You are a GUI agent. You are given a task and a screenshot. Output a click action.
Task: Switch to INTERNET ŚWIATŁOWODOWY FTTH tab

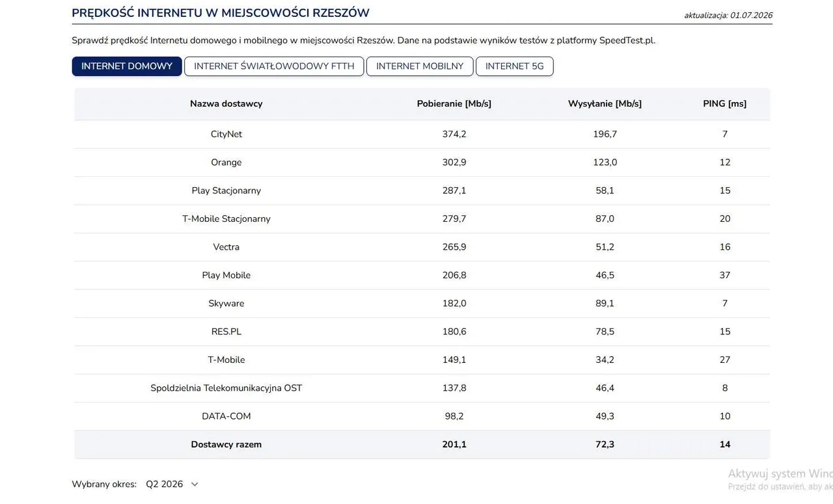tap(274, 66)
